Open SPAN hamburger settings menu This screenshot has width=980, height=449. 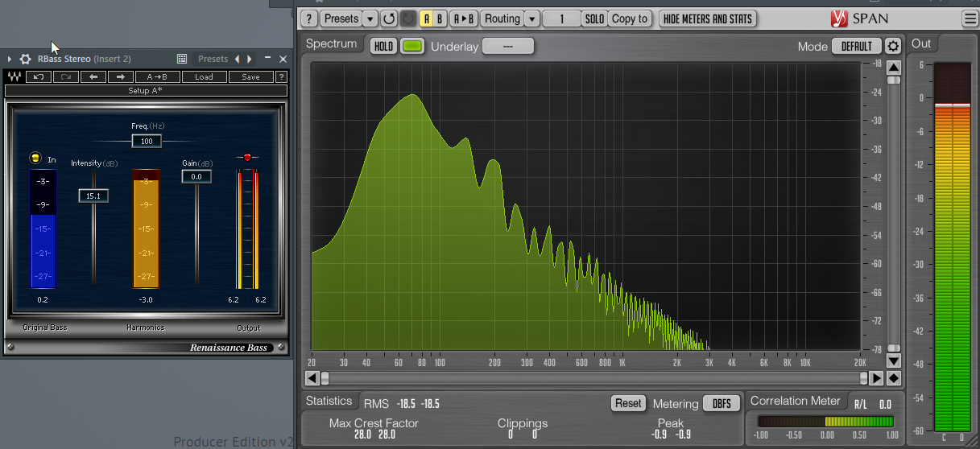[x=969, y=19]
